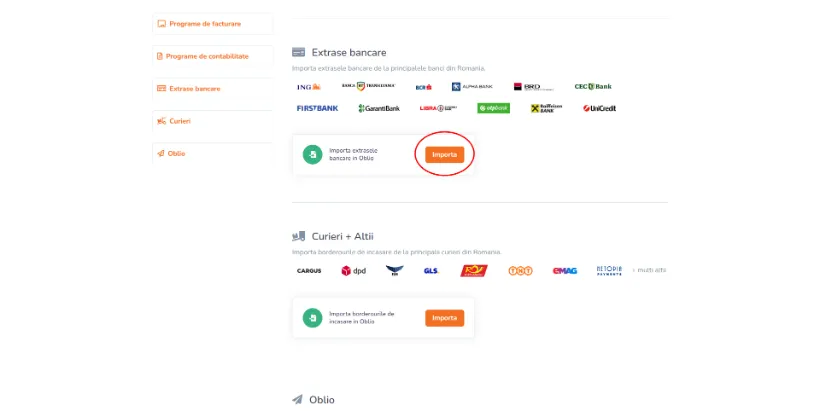This screenshot has width=820, height=411.
Task: Click the ING bank logo
Action: (309, 87)
